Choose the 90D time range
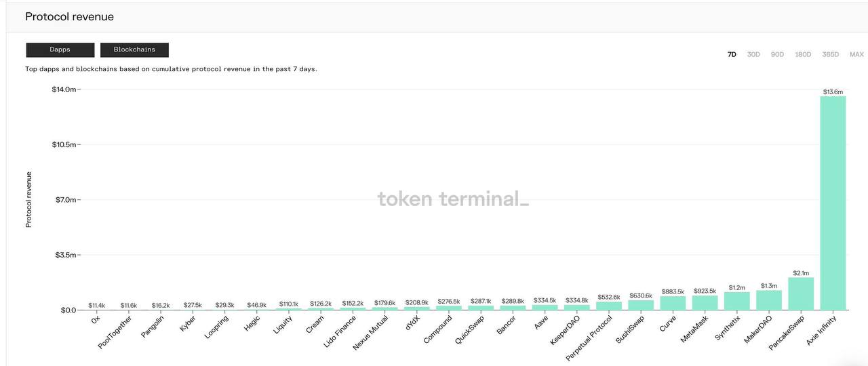Image resolution: width=868 pixels, height=366 pixels. click(777, 54)
